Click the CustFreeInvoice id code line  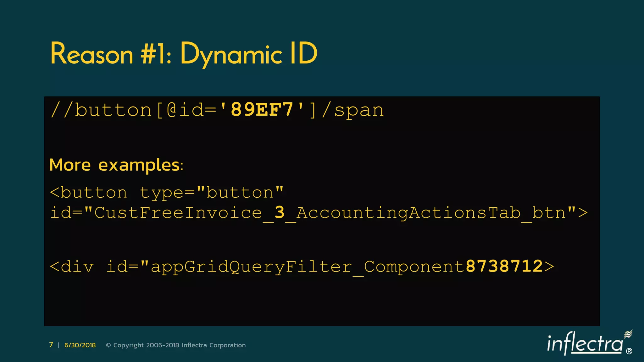(318, 213)
